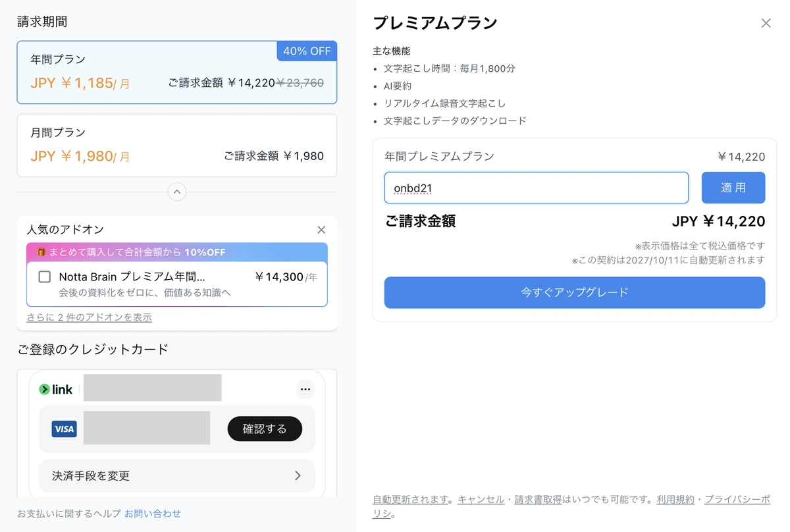Click the 文字起こし時間：毎月1,800分 item
Screen dimensions: 790x532
pyautogui.click(x=450, y=68)
